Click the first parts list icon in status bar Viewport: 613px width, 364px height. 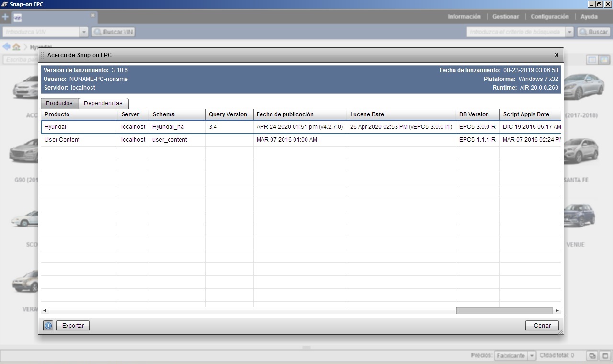coord(592,356)
